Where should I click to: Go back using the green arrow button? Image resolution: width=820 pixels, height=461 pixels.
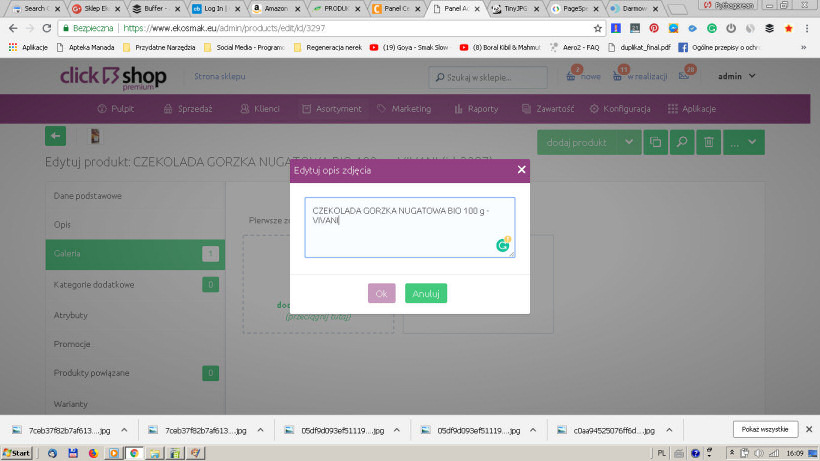pos(55,136)
